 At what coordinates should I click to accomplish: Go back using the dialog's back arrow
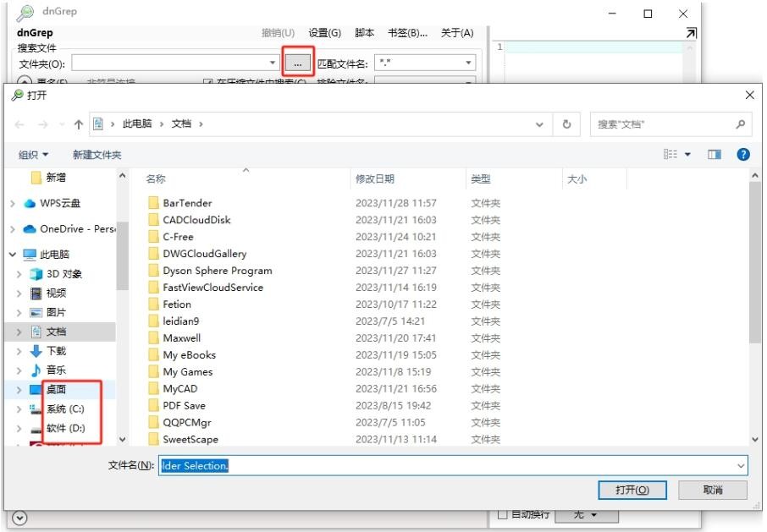pyautogui.click(x=20, y=124)
